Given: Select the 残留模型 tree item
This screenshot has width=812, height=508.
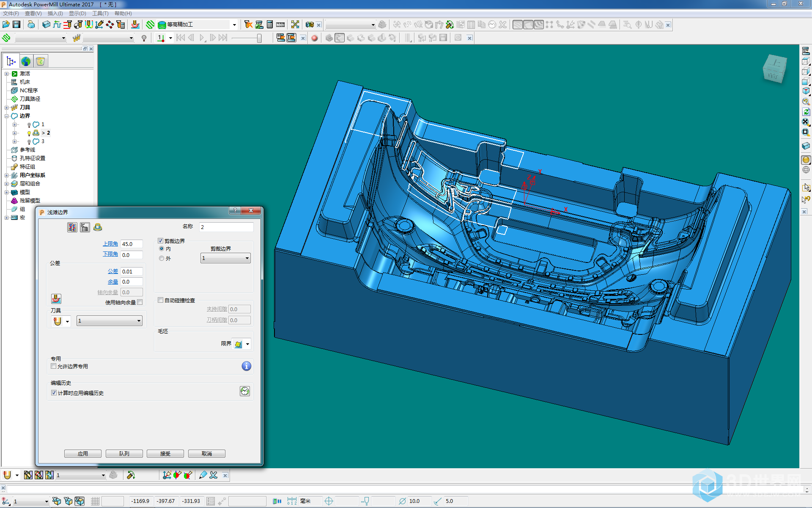Looking at the screenshot, I should pyautogui.click(x=30, y=201).
